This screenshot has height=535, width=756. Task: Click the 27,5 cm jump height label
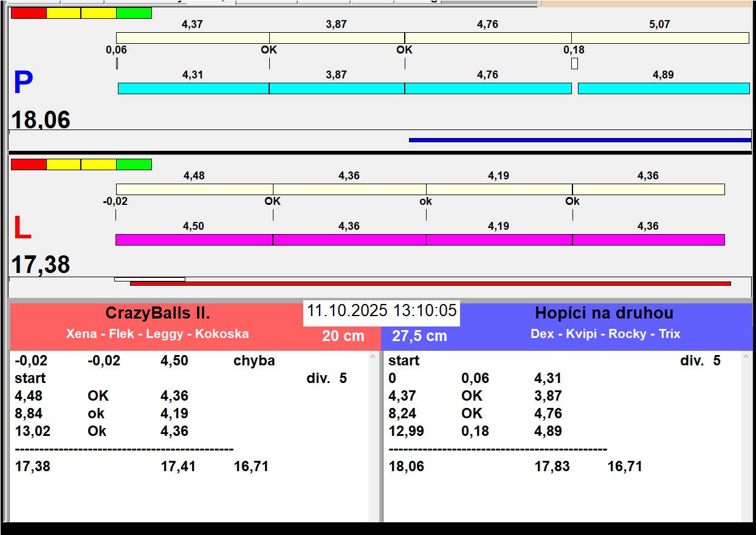click(x=419, y=336)
